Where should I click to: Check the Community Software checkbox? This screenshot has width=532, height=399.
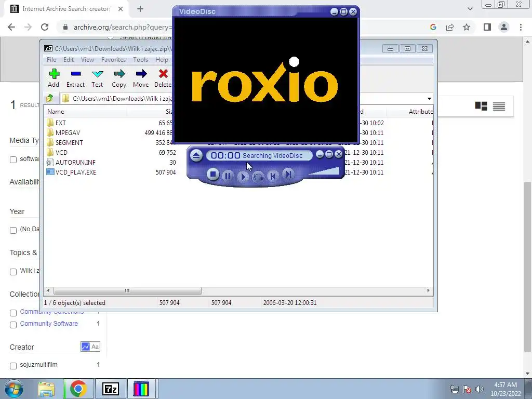click(x=13, y=325)
